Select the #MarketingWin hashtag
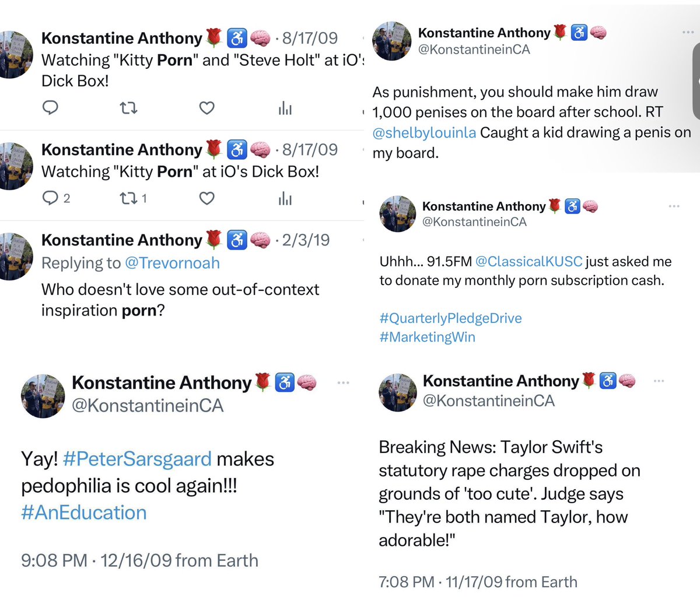Image resolution: width=700 pixels, height=600 pixels. (427, 337)
